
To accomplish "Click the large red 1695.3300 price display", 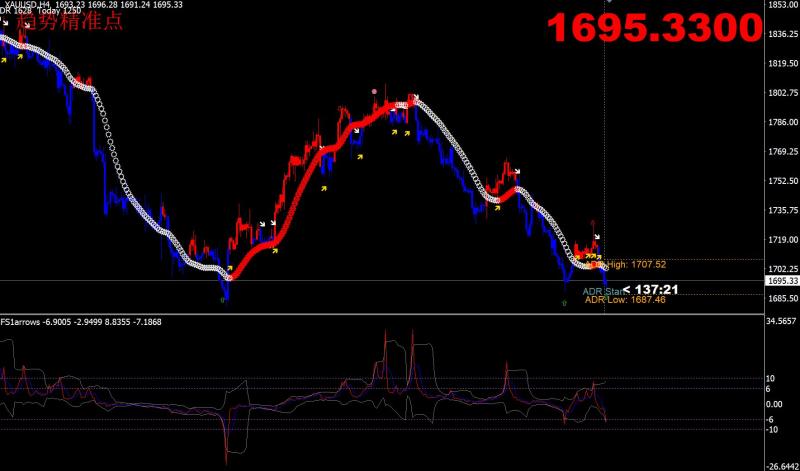I will (x=654, y=28).
